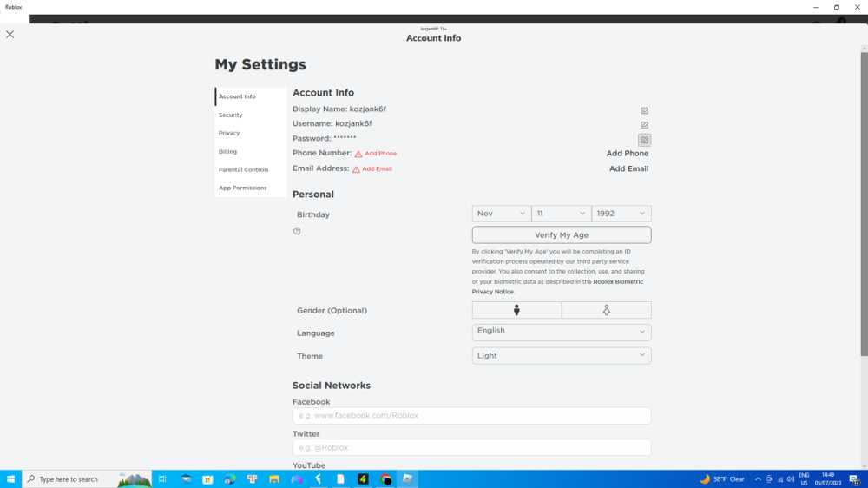Open the Parental Controls tab
Image resolution: width=868 pixels, height=488 pixels.
click(250, 169)
